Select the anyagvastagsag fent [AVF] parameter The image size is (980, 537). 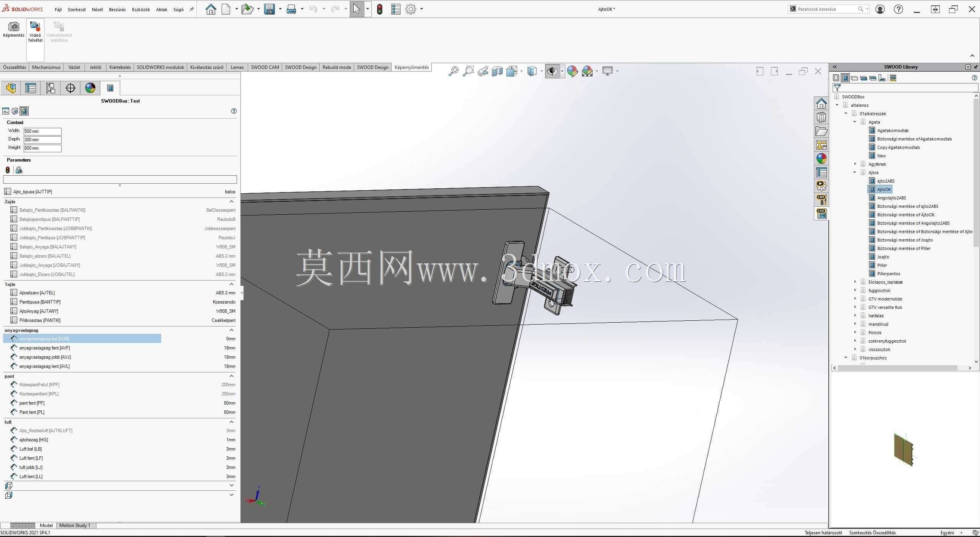point(119,348)
